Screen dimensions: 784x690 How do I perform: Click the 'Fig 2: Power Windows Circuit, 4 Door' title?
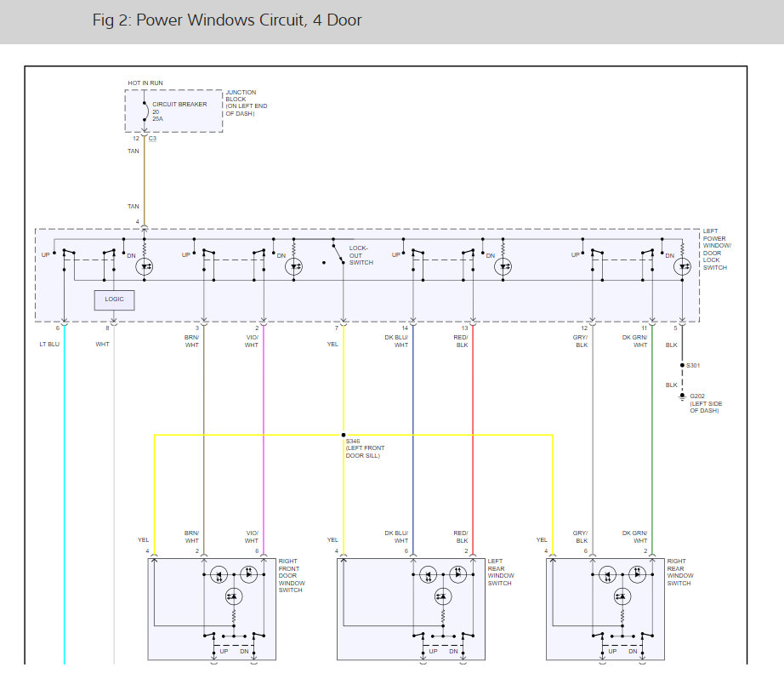point(227,20)
